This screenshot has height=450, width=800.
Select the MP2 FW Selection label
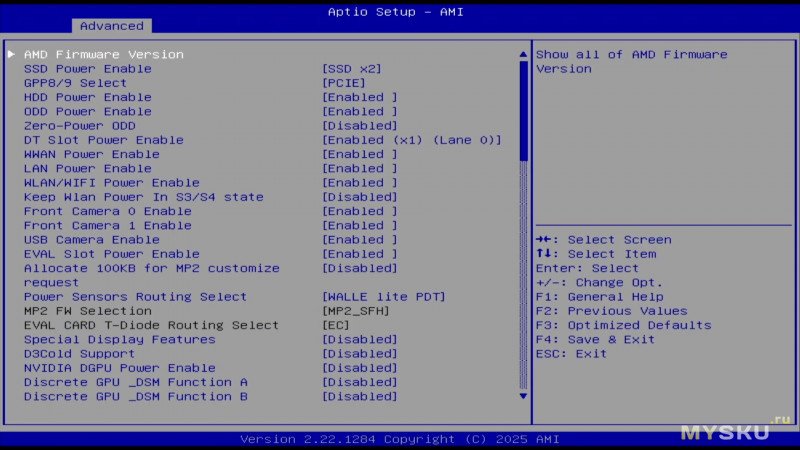pos(88,311)
